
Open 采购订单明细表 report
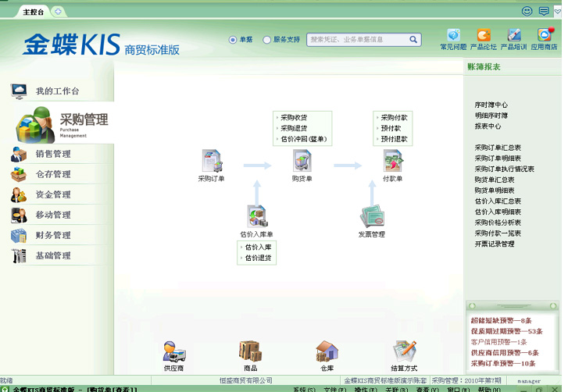[498, 159]
